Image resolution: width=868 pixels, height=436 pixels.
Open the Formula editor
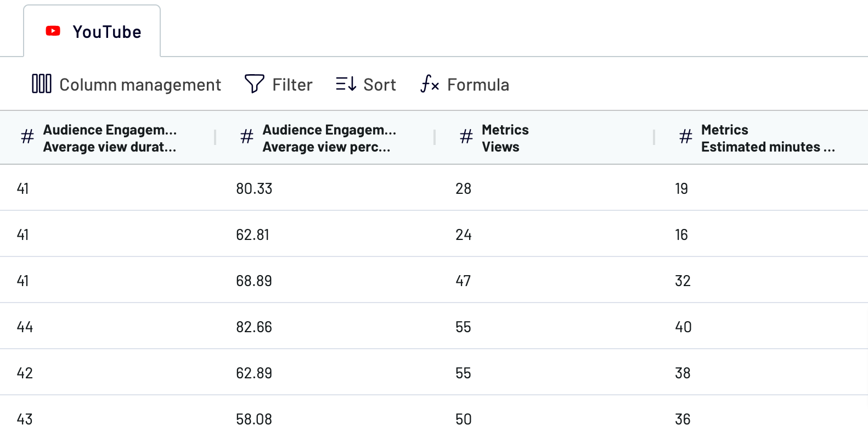[465, 84]
